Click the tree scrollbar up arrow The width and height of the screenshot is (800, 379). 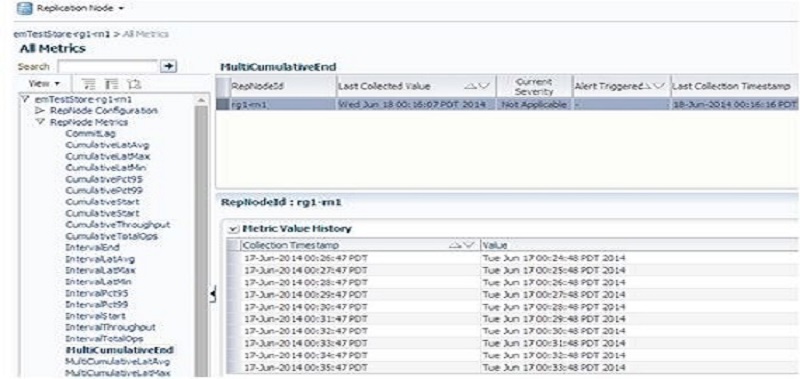[202, 99]
